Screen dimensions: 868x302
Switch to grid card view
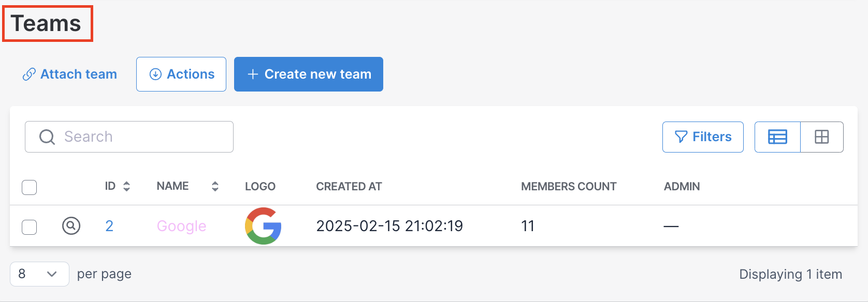(822, 137)
